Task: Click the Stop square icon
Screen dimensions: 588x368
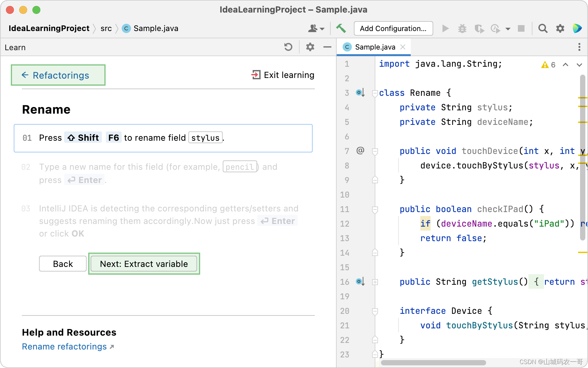Action: click(x=521, y=28)
